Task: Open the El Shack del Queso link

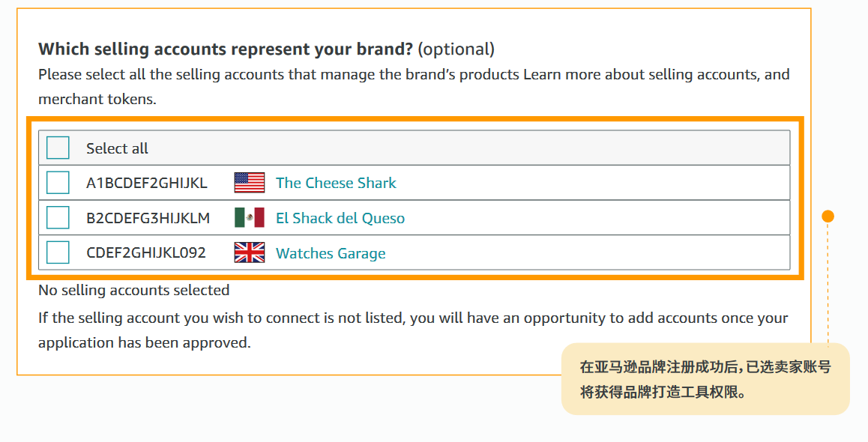Action: [340, 218]
